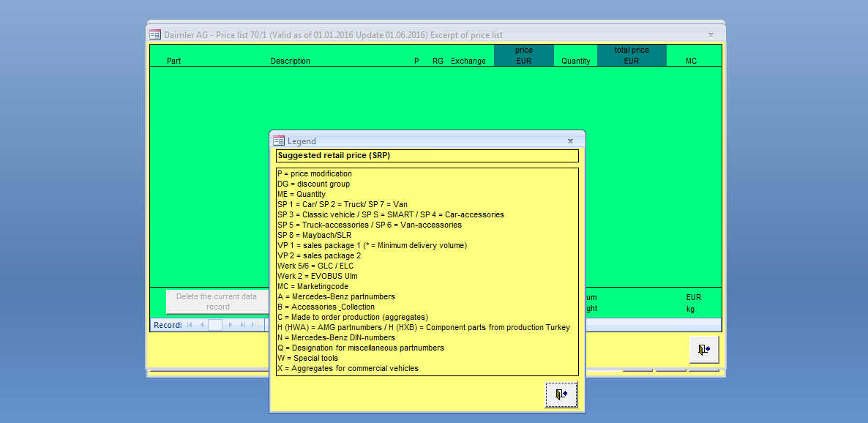Screen dimensions: 868x423
Task: Create new blank record in navigation bar
Action: 255,325
